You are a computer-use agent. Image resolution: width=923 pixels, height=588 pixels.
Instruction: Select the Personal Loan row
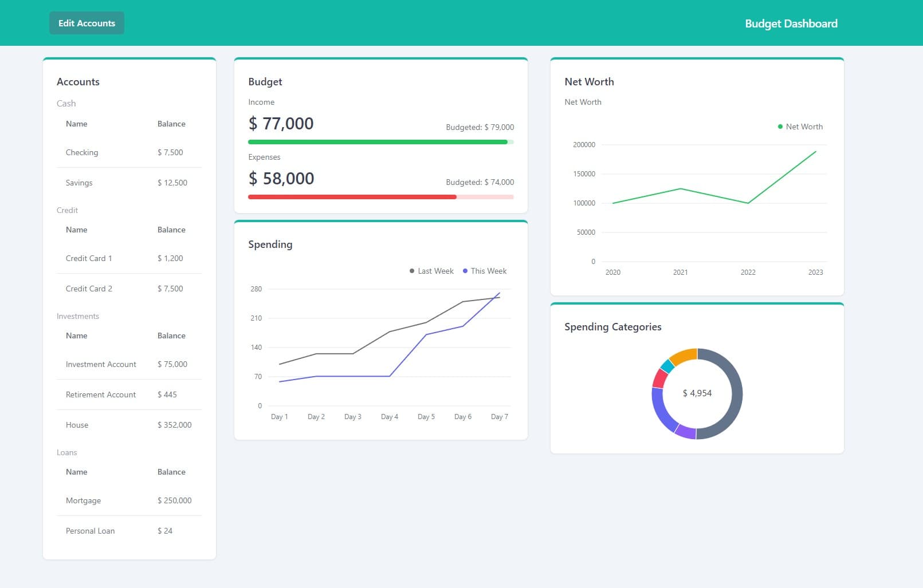tap(129, 531)
